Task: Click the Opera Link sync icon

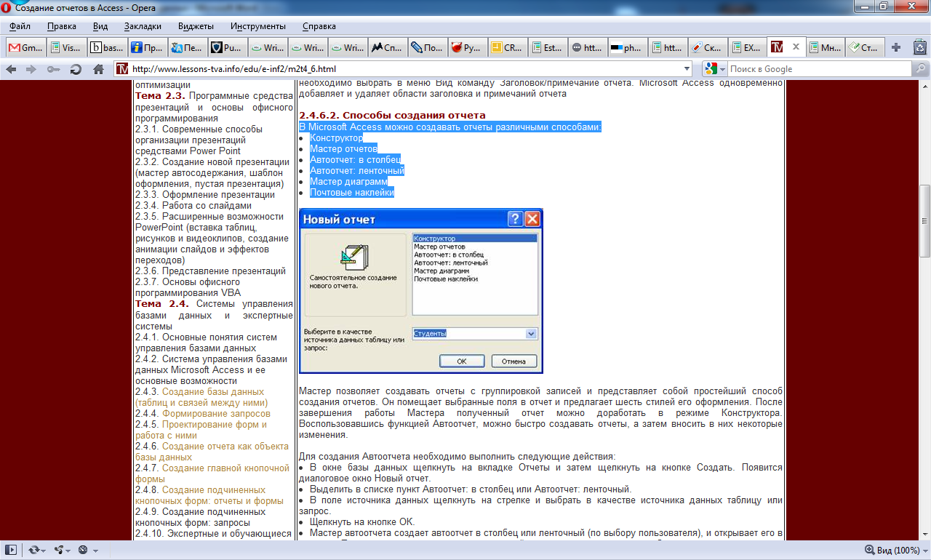Action: [33, 550]
